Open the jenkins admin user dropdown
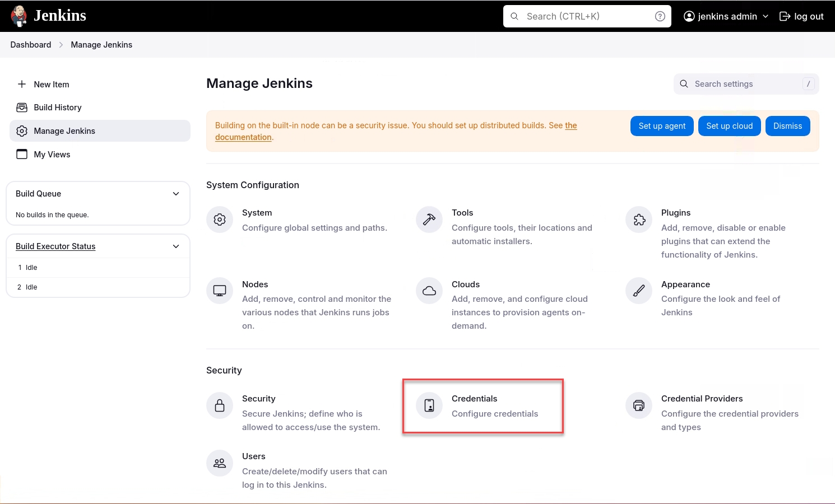835x504 pixels. 726,16
